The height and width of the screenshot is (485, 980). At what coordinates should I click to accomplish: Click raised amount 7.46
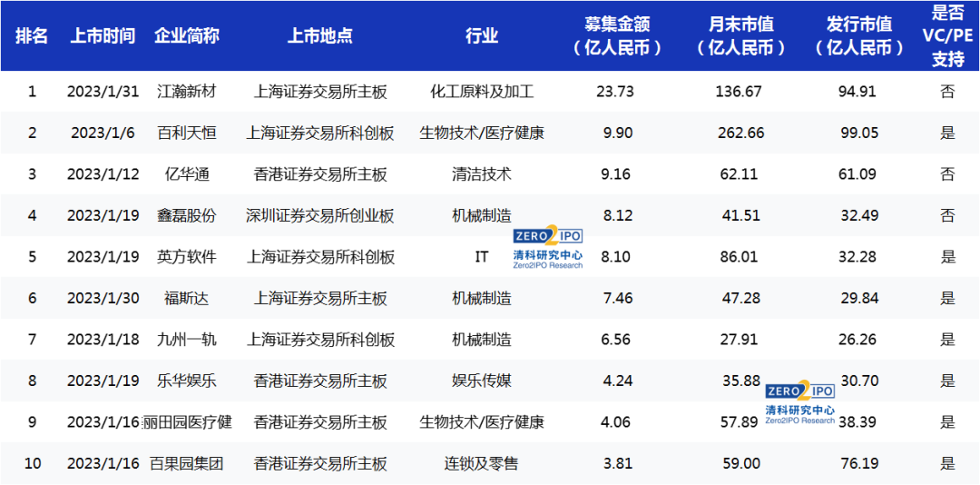point(617,299)
